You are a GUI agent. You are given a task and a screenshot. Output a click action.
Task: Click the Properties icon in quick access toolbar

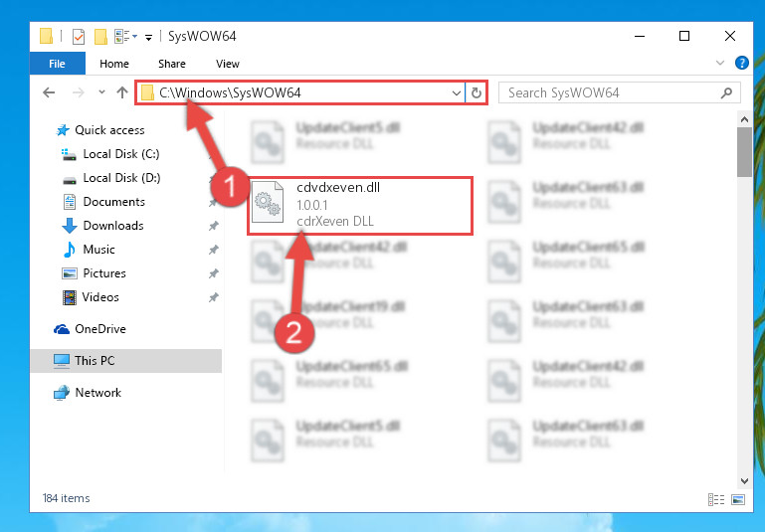(x=78, y=37)
